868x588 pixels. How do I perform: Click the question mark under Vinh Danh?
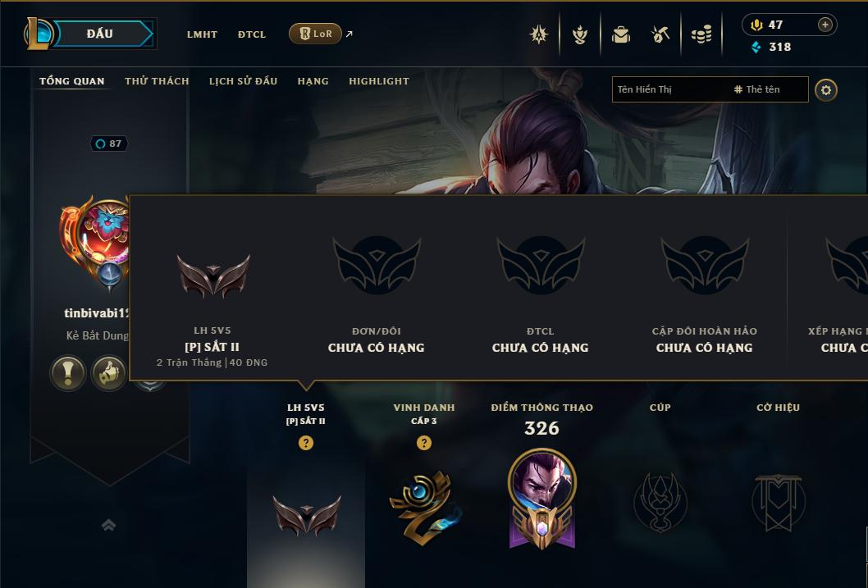(423, 443)
